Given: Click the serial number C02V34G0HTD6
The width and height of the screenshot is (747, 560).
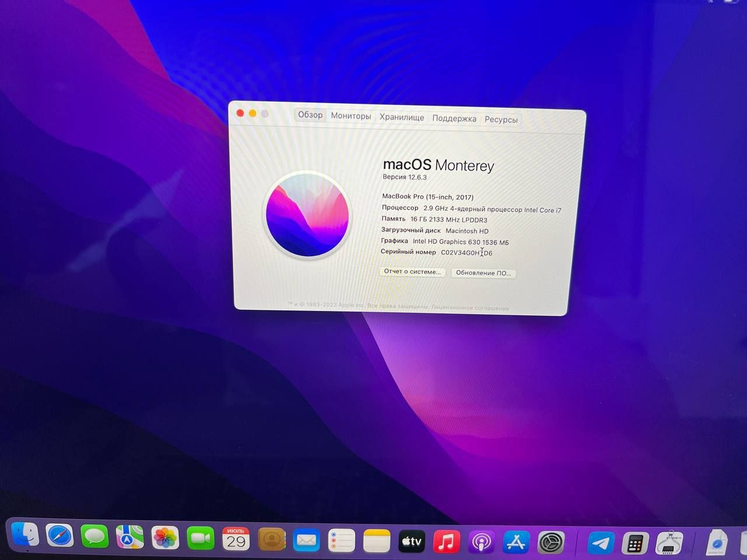Looking at the screenshot, I should click(x=466, y=253).
